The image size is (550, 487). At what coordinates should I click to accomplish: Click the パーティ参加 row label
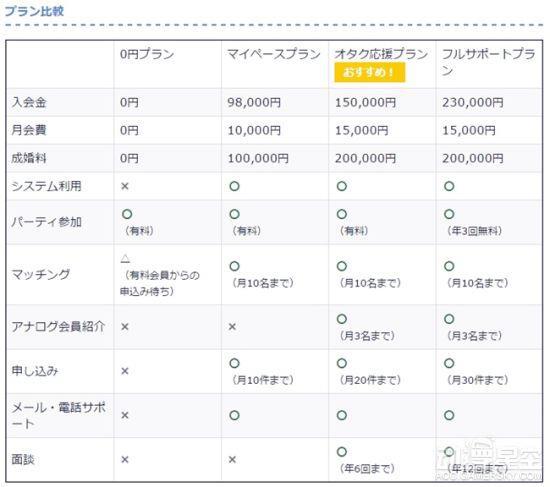pyautogui.click(x=47, y=222)
